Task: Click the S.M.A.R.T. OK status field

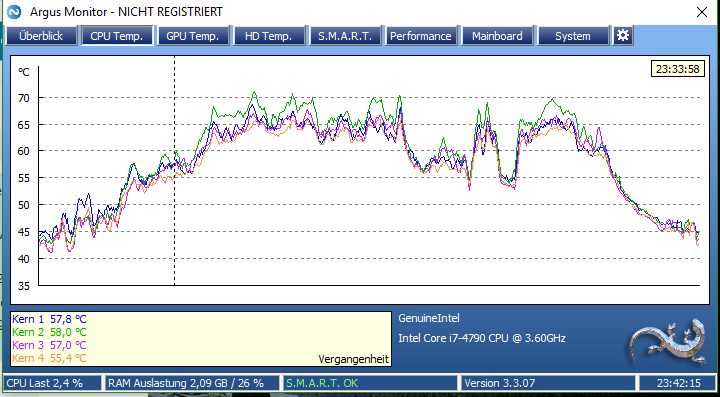Action: click(371, 383)
